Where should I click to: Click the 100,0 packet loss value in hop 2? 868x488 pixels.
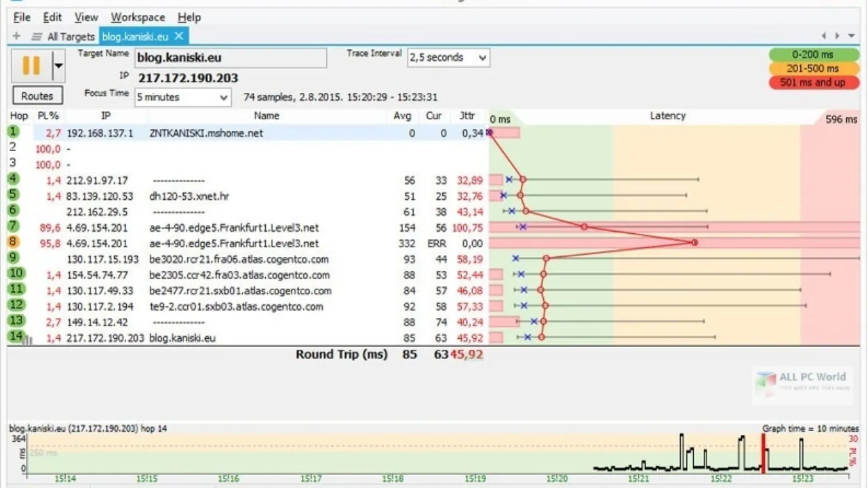pos(48,149)
